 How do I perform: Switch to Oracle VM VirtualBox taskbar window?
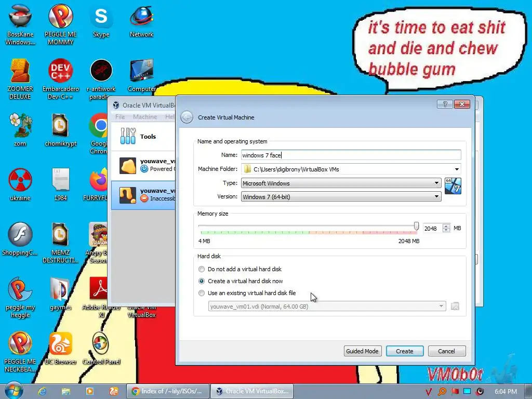(252, 391)
